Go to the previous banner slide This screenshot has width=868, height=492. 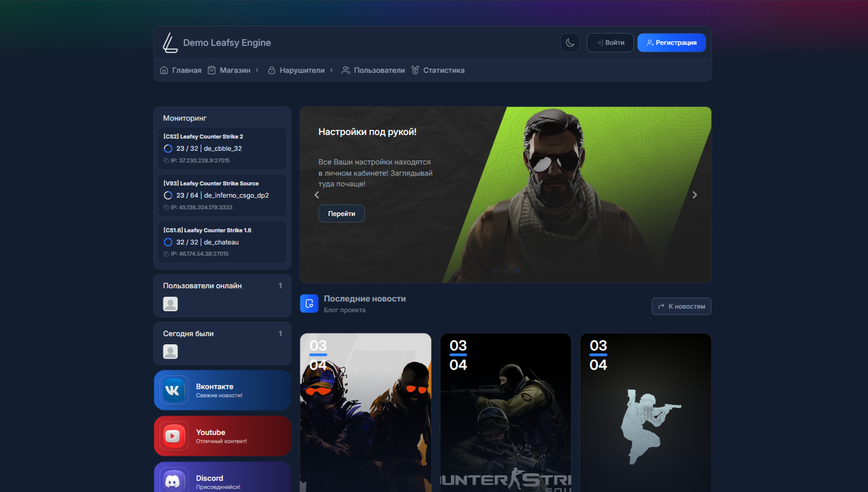[317, 195]
